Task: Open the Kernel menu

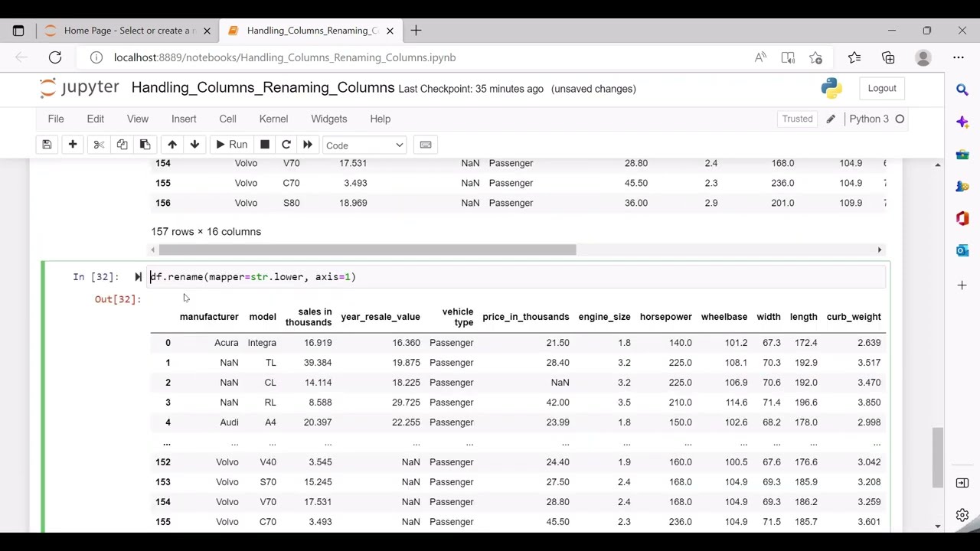Action: click(273, 119)
